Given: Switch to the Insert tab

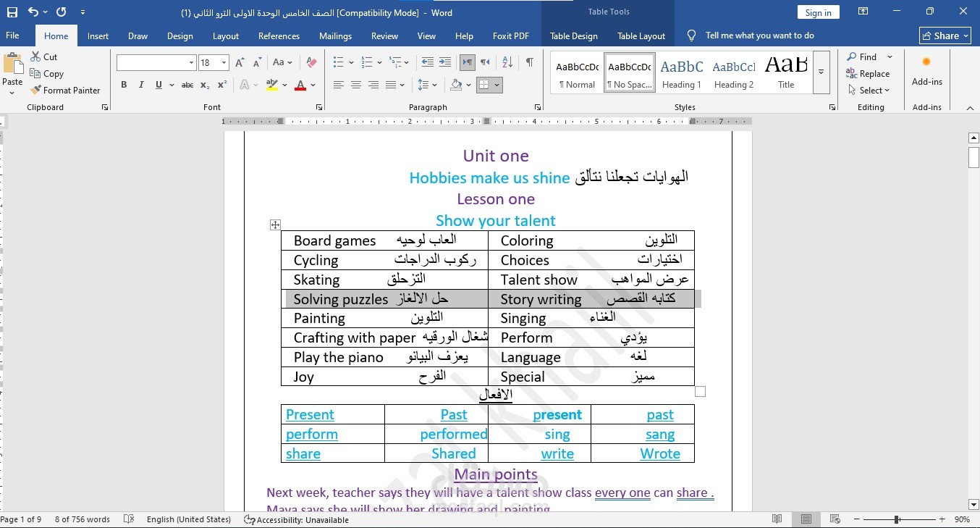Looking at the screenshot, I should coord(98,35).
